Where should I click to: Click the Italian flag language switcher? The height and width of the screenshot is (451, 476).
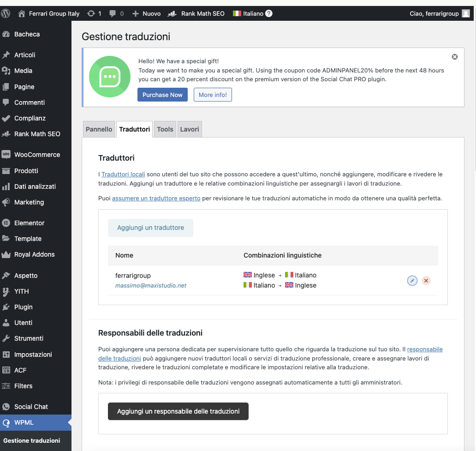(237, 13)
